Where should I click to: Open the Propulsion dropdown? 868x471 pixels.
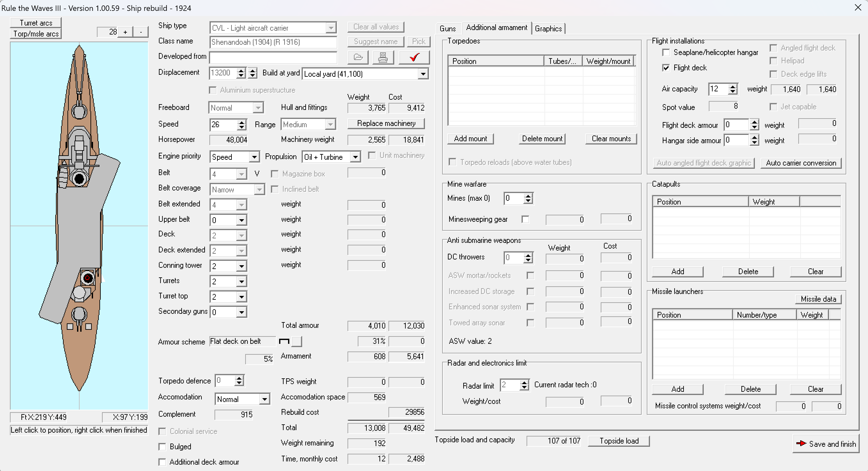[x=355, y=157]
